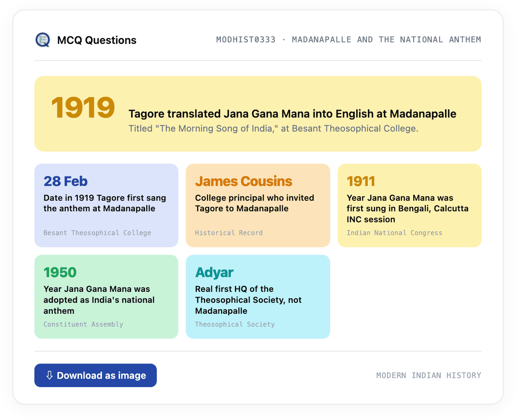This screenshot has width=516, height=420.
Task: Click 'Real first HQ of the Theosophical Society' text
Action: (248, 300)
